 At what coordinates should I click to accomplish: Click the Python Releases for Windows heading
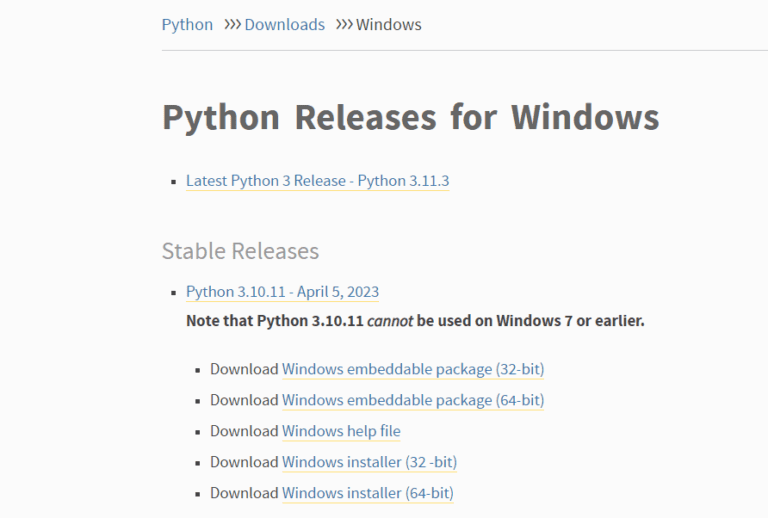pos(410,117)
